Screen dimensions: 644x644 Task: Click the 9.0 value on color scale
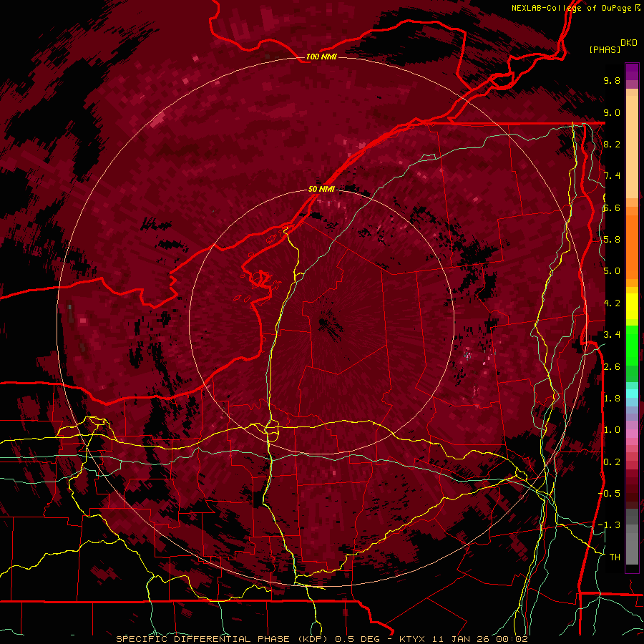(612, 112)
